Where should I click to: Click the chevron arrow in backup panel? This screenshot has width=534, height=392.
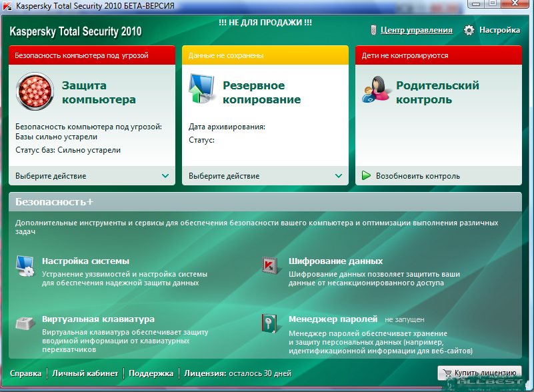point(339,176)
